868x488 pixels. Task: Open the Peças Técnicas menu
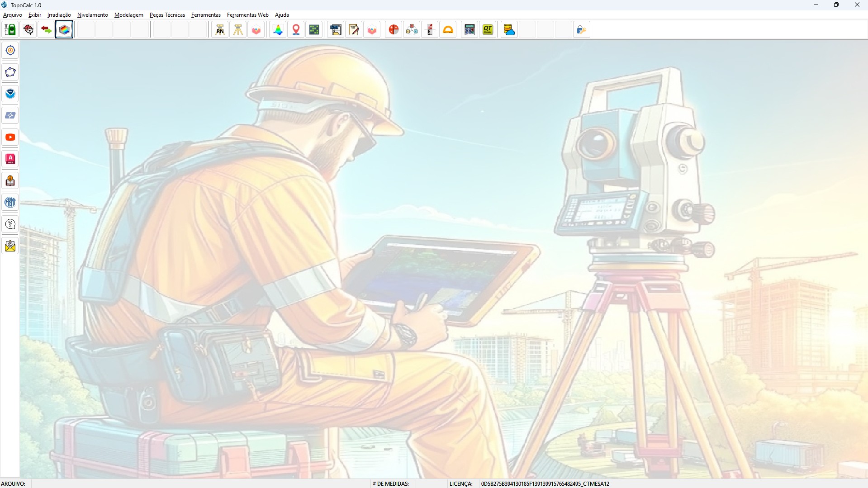[167, 15]
